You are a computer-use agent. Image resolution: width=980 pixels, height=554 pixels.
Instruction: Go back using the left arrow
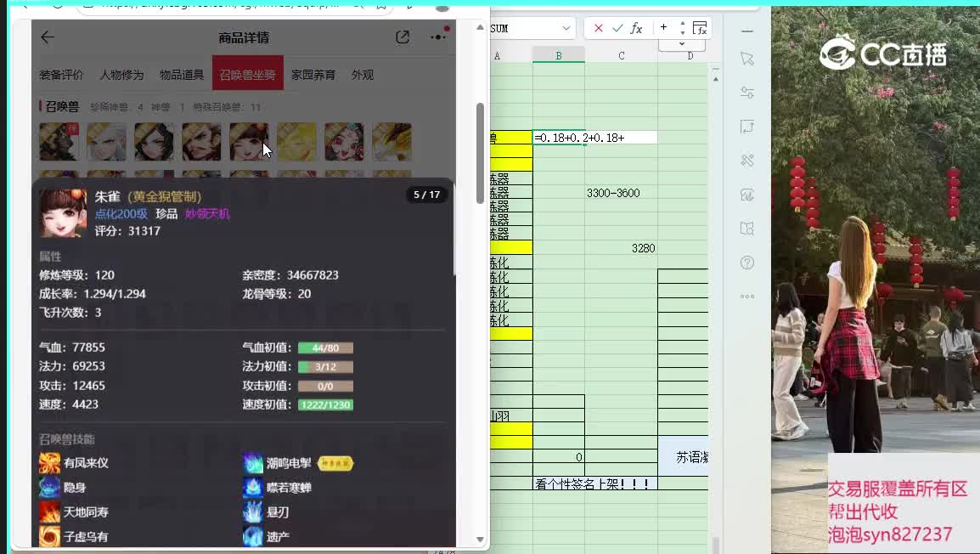point(48,37)
